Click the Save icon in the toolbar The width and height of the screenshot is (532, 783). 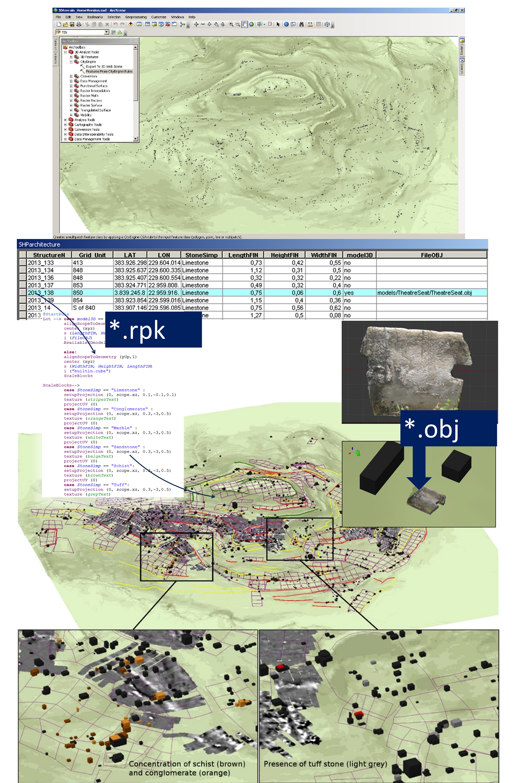[72, 24]
